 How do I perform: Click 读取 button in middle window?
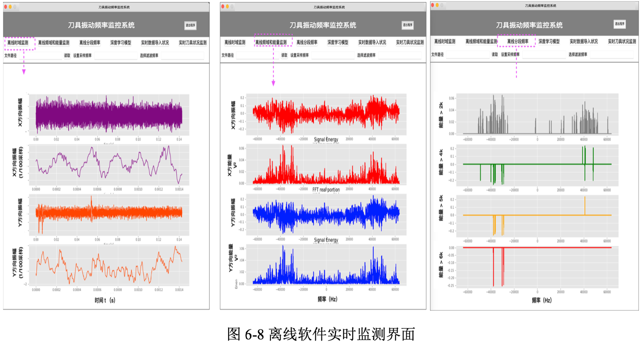click(284, 55)
